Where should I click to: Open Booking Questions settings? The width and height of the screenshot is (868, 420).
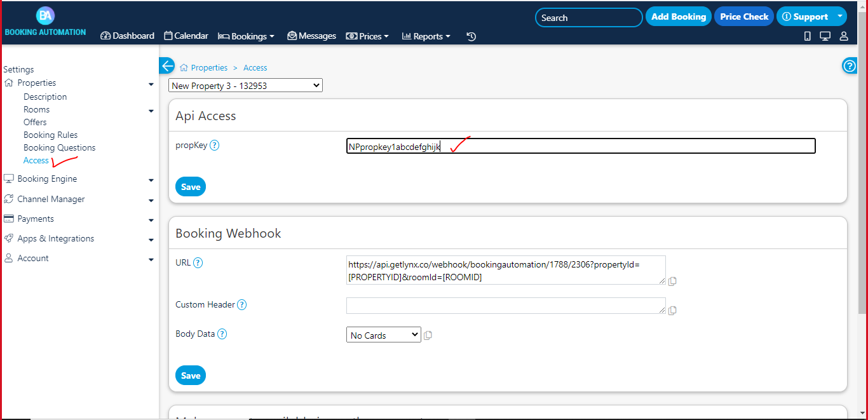click(60, 147)
